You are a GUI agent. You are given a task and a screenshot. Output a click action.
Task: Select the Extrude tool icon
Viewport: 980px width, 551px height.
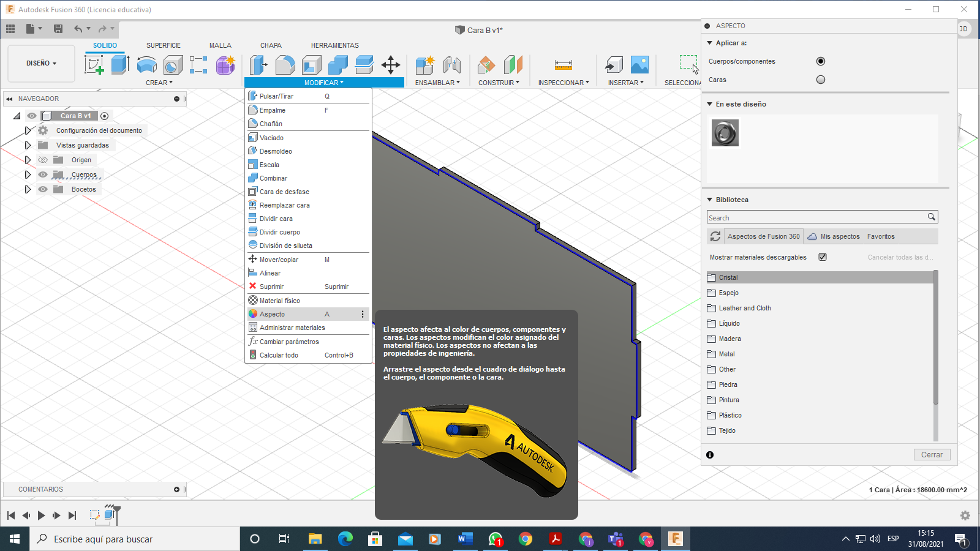point(120,64)
